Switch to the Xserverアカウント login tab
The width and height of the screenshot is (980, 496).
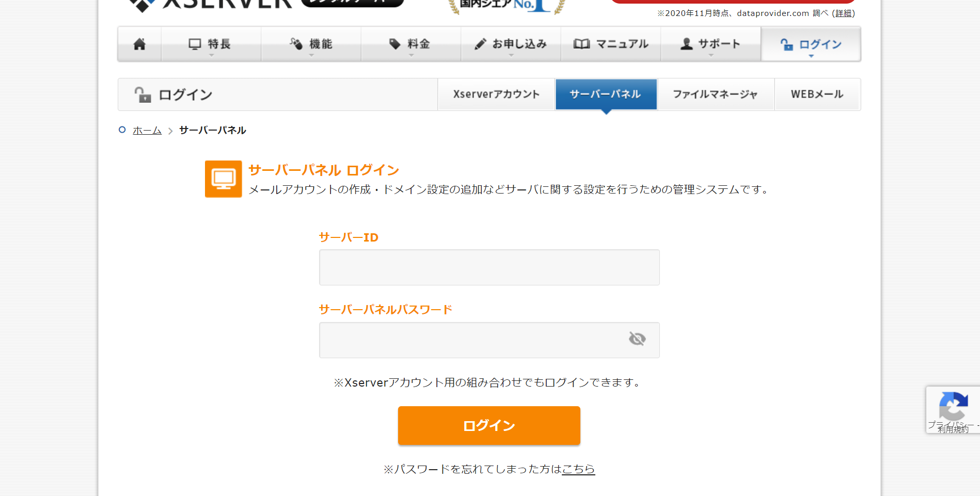tap(496, 94)
